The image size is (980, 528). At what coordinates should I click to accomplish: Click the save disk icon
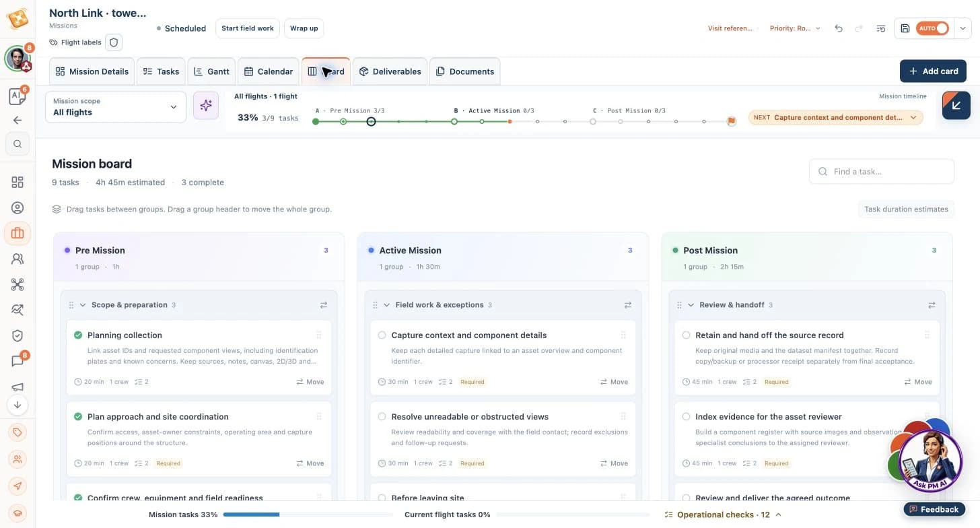(x=905, y=28)
